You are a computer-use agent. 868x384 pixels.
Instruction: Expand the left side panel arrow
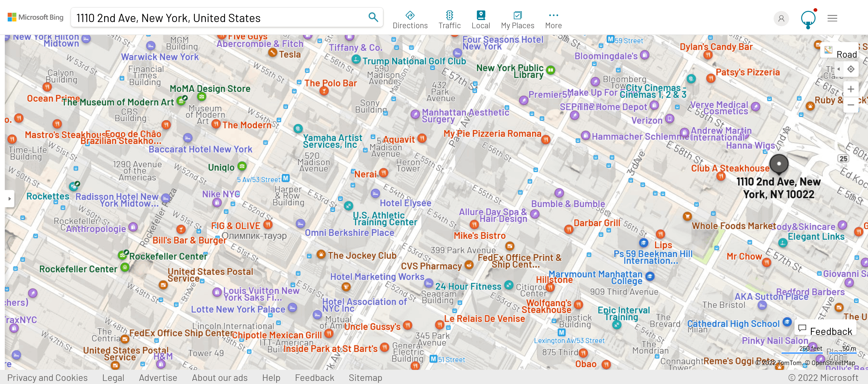[9, 198]
